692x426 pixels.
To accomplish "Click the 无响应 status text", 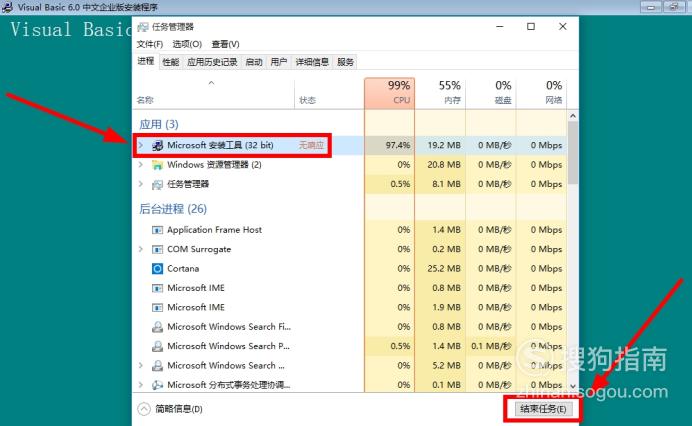I will tap(311, 145).
